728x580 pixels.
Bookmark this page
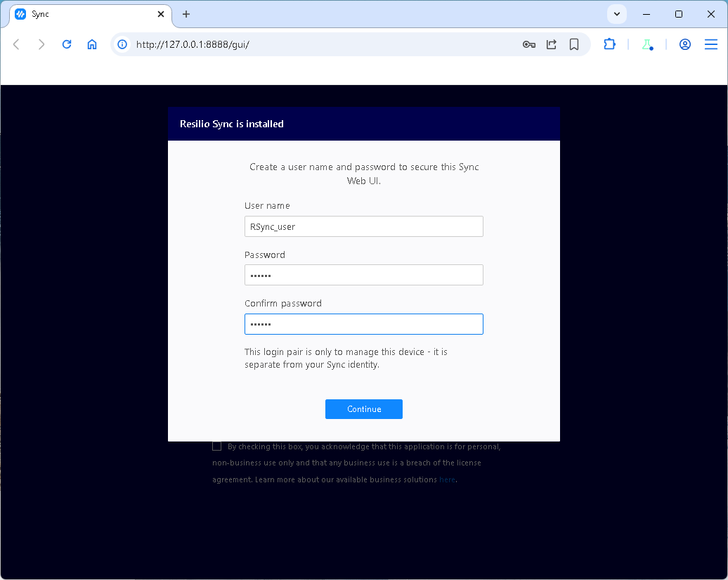[x=574, y=44]
